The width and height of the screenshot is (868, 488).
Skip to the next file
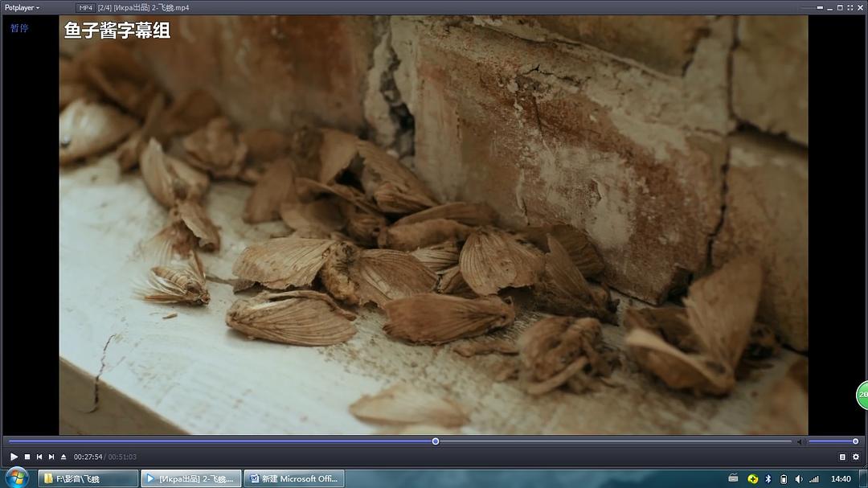pyautogui.click(x=51, y=457)
